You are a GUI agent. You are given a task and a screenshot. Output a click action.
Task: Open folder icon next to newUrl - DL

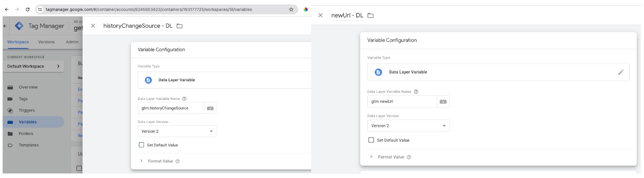tap(370, 15)
